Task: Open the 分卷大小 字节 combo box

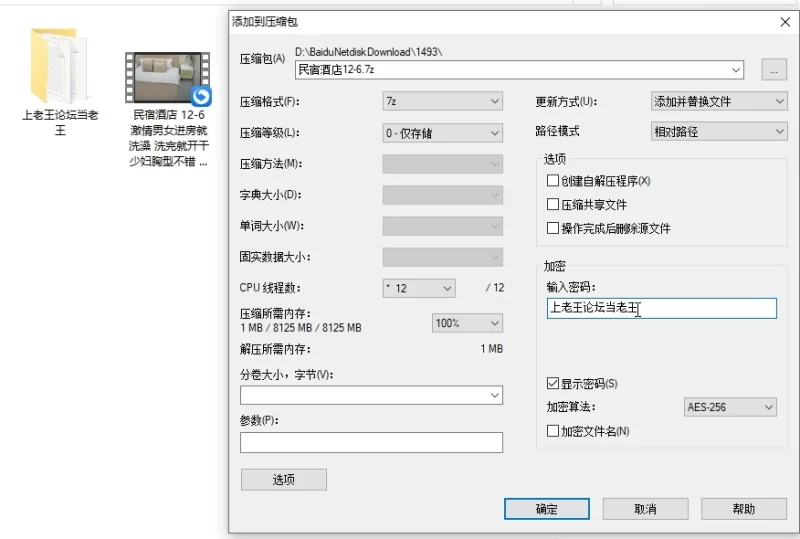Action: (371, 395)
